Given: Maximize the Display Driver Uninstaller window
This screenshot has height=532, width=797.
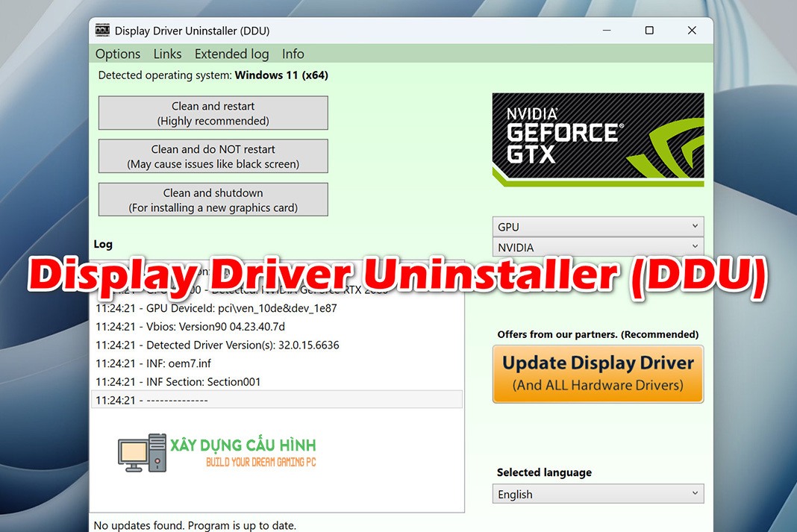Looking at the screenshot, I should [x=649, y=31].
